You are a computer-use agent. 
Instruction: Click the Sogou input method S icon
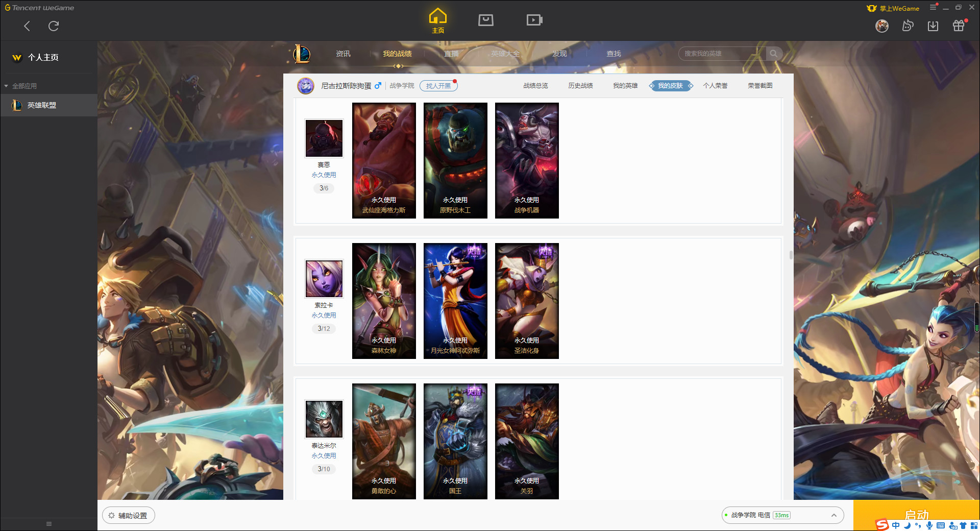tap(882, 525)
